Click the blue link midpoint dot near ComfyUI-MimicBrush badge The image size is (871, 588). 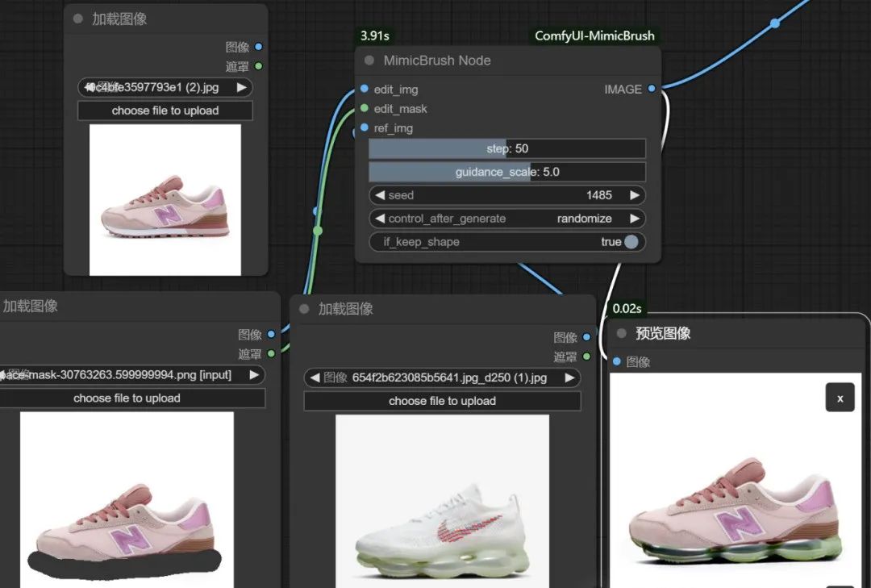coord(775,23)
